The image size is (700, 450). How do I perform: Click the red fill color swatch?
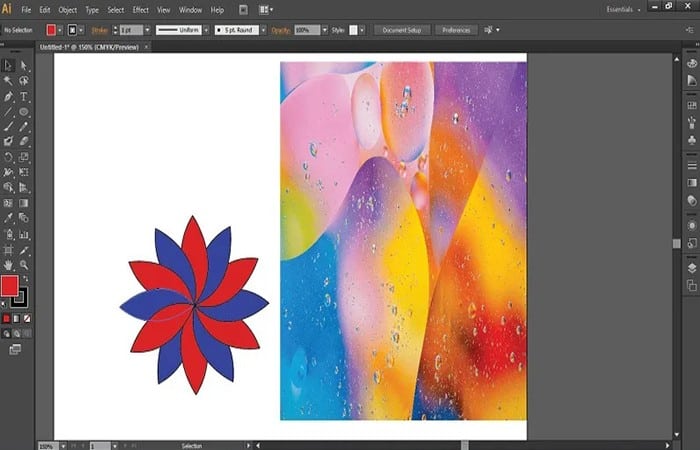pos(10,286)
